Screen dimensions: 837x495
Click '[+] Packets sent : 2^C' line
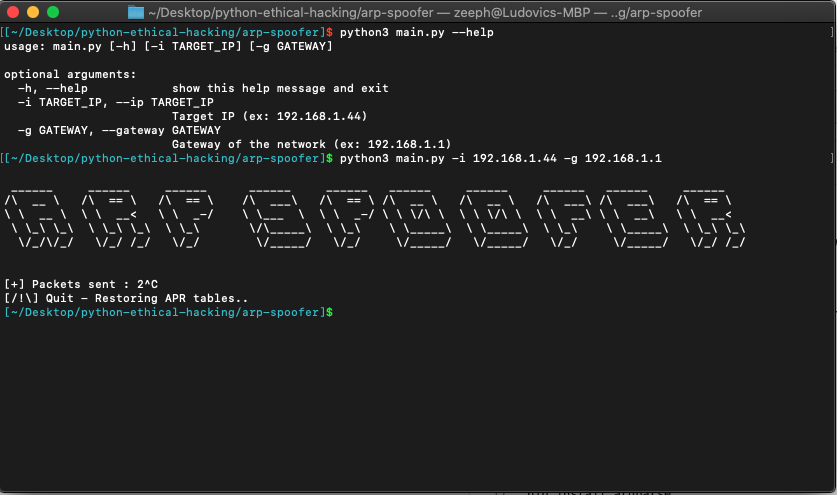tap(81, 284)
